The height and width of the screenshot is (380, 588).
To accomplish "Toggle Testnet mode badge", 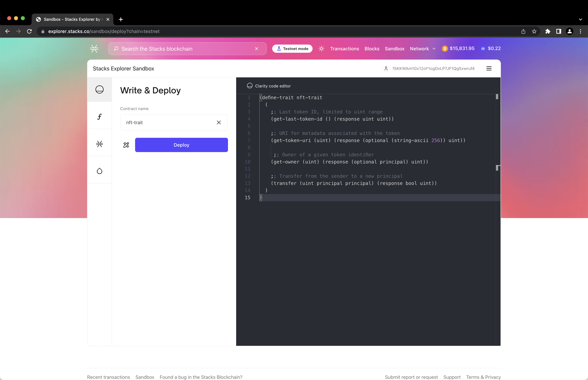I will pyautogui.click(x=292, y=49).
